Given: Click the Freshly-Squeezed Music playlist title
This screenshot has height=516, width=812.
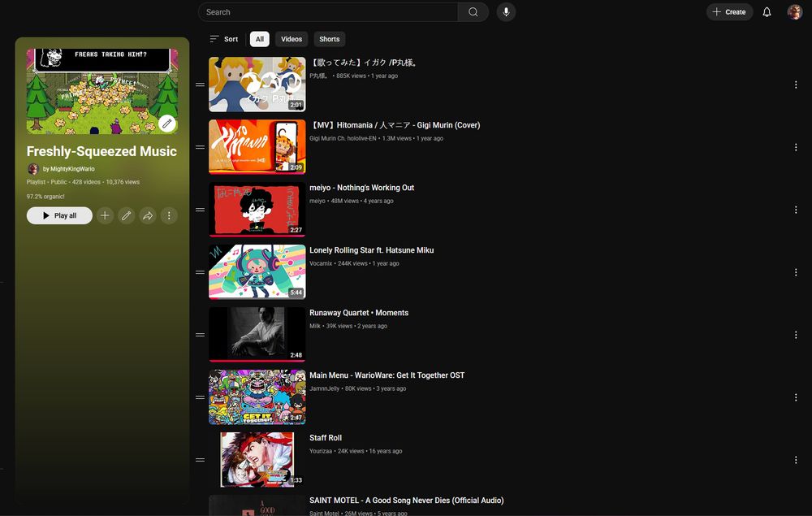Looking at the screenshot, I should [101, 151].
